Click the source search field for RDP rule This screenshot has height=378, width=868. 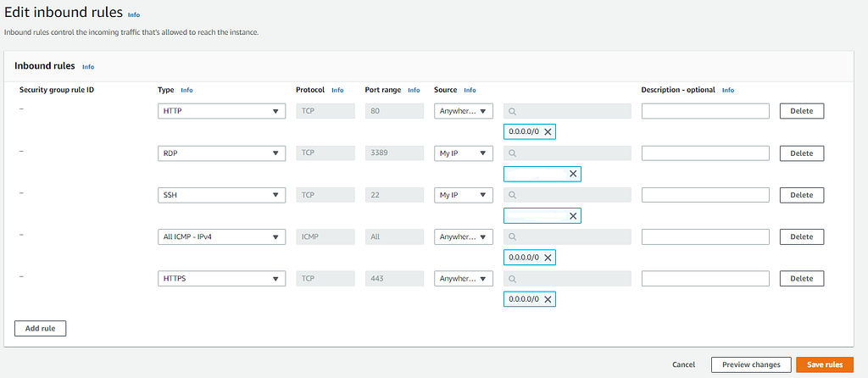567,153
